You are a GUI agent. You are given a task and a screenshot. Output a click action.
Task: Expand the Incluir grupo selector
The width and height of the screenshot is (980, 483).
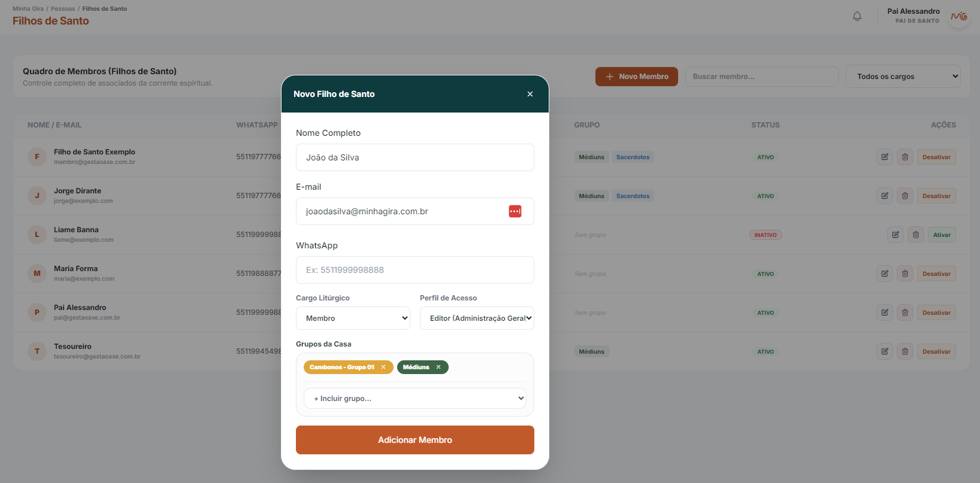click(415, 399)
